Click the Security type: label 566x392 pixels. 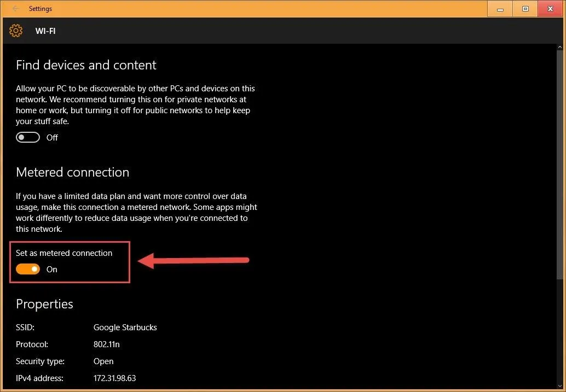pos(40,361)
